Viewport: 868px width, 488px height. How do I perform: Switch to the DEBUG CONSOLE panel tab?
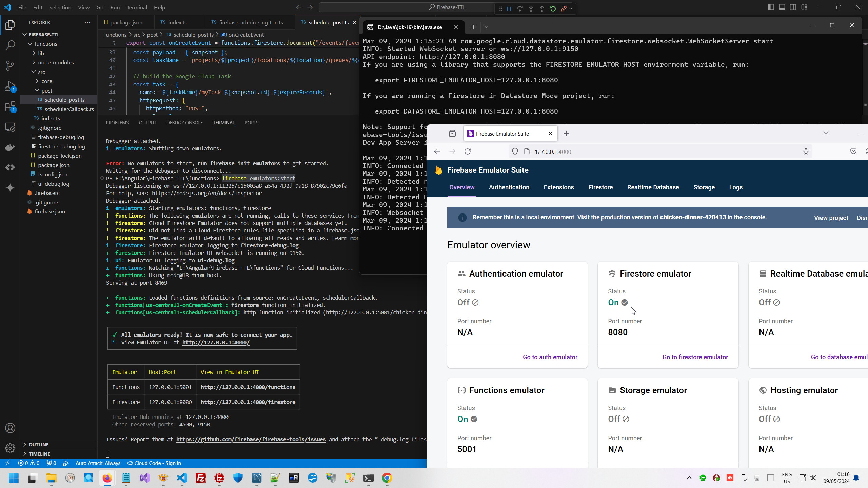point(184,123)
